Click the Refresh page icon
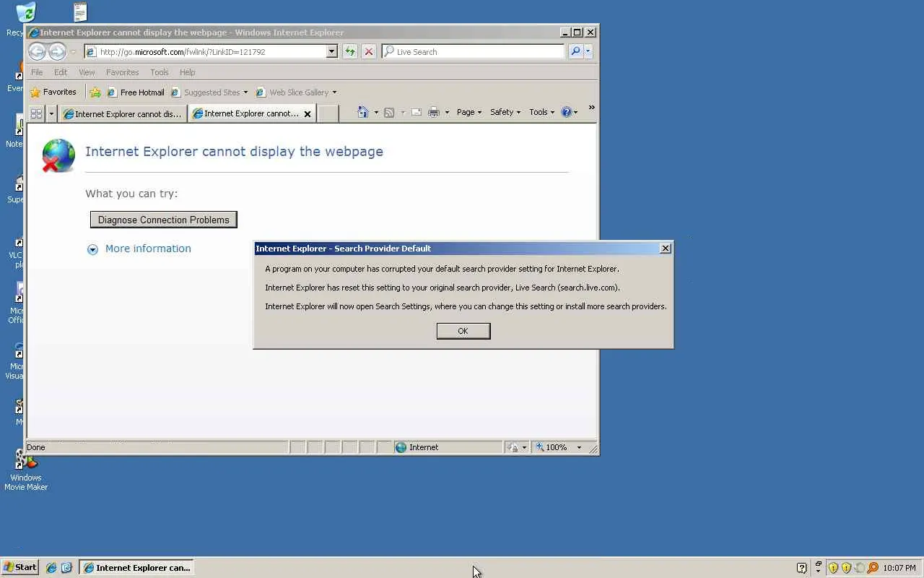Screen dimensions: 924x578 pyautogui.click(x=350, y=51)
